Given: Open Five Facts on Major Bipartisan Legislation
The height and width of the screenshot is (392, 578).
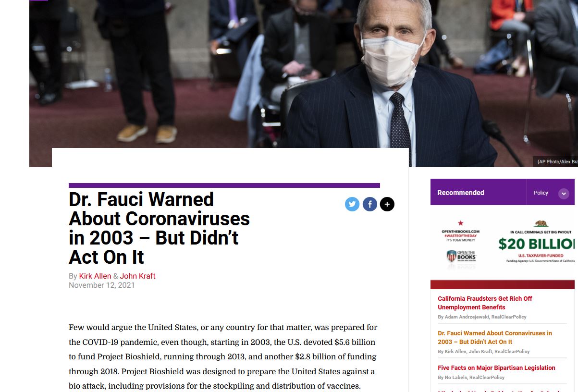Looking at the screenshot, I should [x=496, y=368].
